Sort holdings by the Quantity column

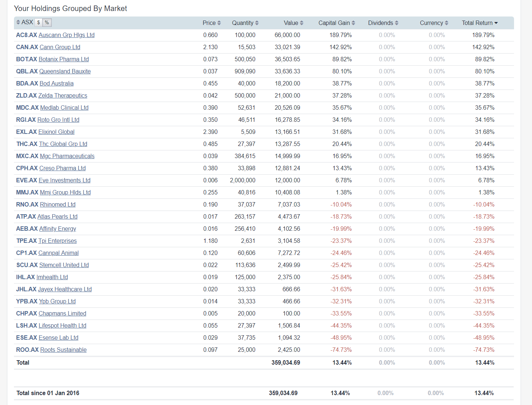(245, 23)
